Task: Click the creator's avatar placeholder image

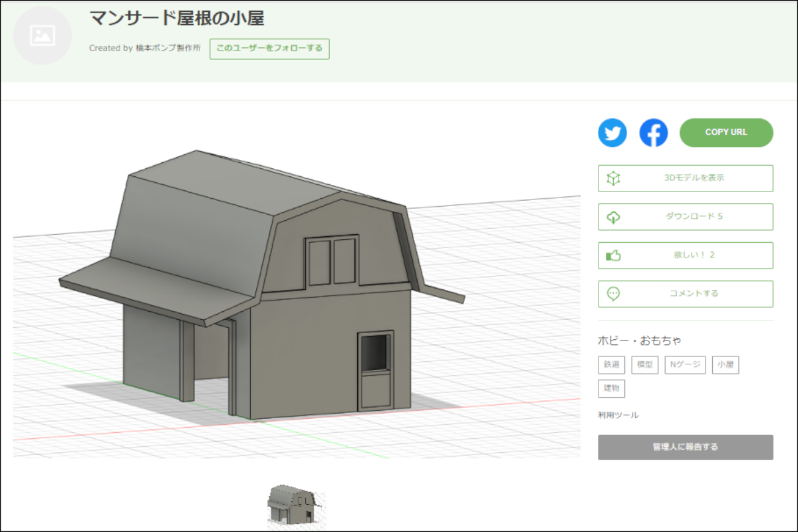Action: click(43, 35)
